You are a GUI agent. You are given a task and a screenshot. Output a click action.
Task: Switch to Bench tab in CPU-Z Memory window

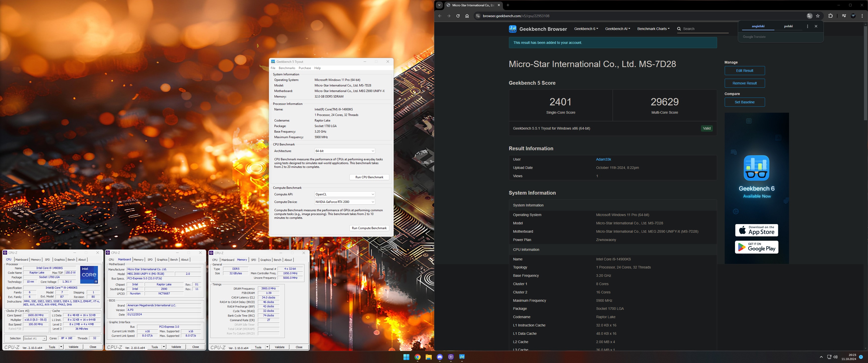[x=277, y=260]
